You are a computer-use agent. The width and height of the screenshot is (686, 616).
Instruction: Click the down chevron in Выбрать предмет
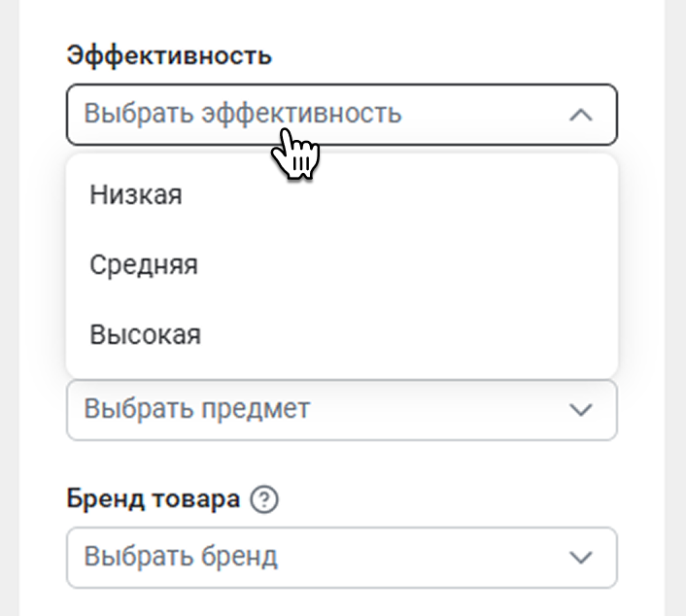pos(580,410)
